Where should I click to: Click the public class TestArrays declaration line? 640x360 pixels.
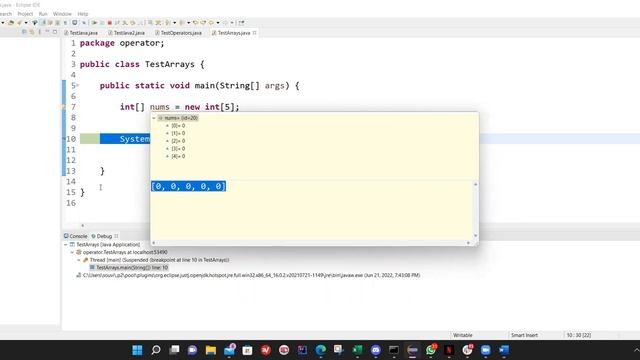click(142, 64)
